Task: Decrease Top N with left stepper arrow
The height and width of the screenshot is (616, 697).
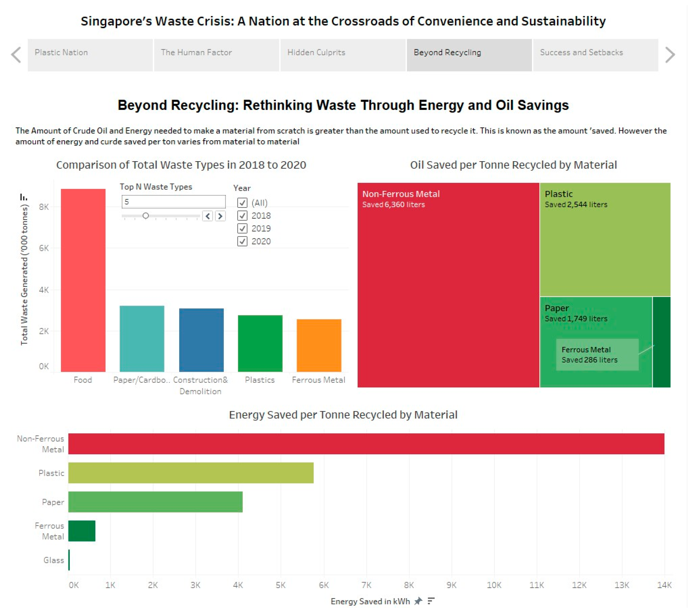Action: (x=208, y=216)
